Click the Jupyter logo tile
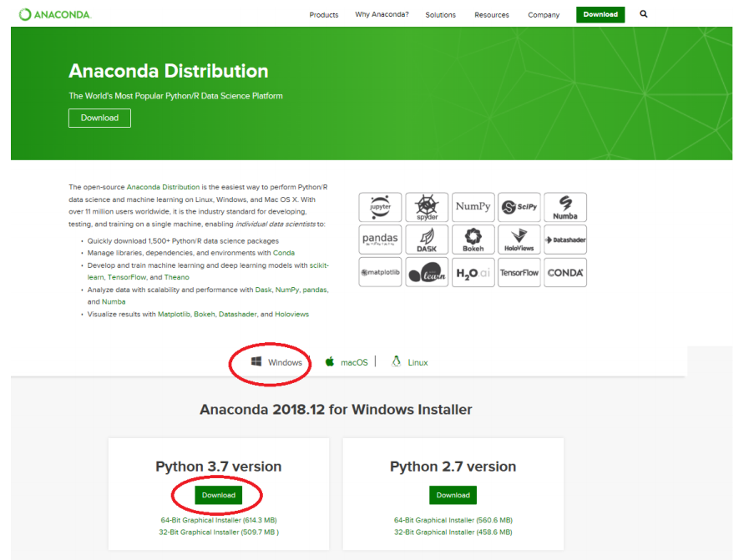This screenshot has width=739, height=560. pos(380,207)
